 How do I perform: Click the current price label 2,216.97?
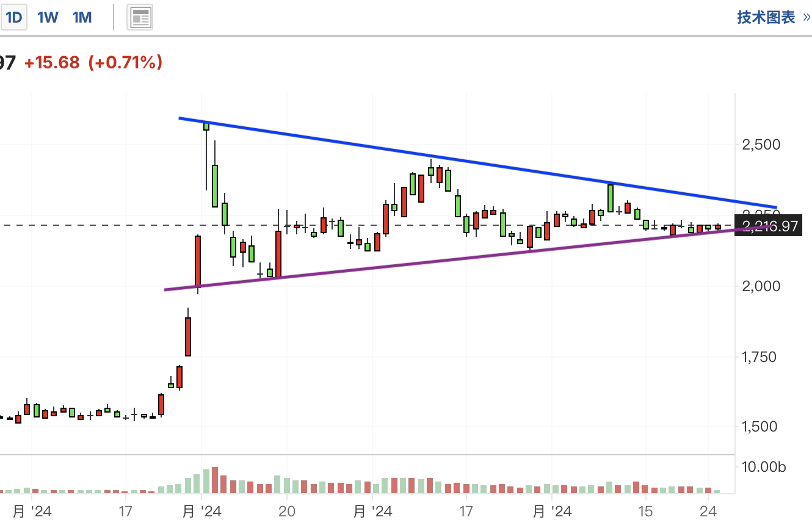[x=769, y=226]
